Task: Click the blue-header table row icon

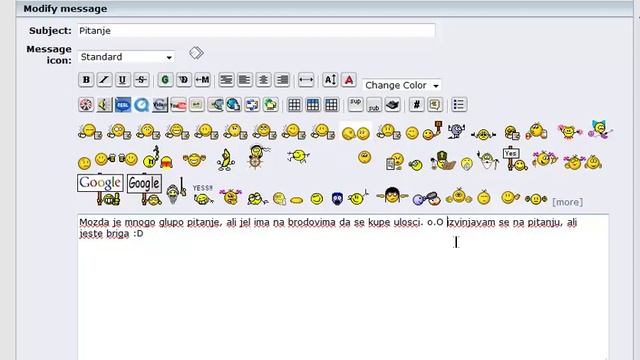Action: point(313,105)
